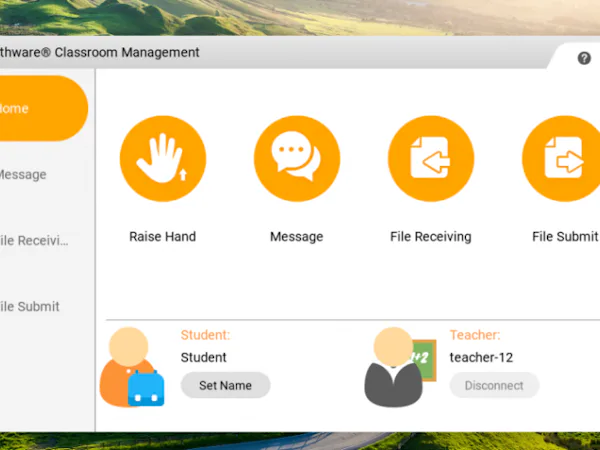Click the Disconnect button

click(494, 385)
